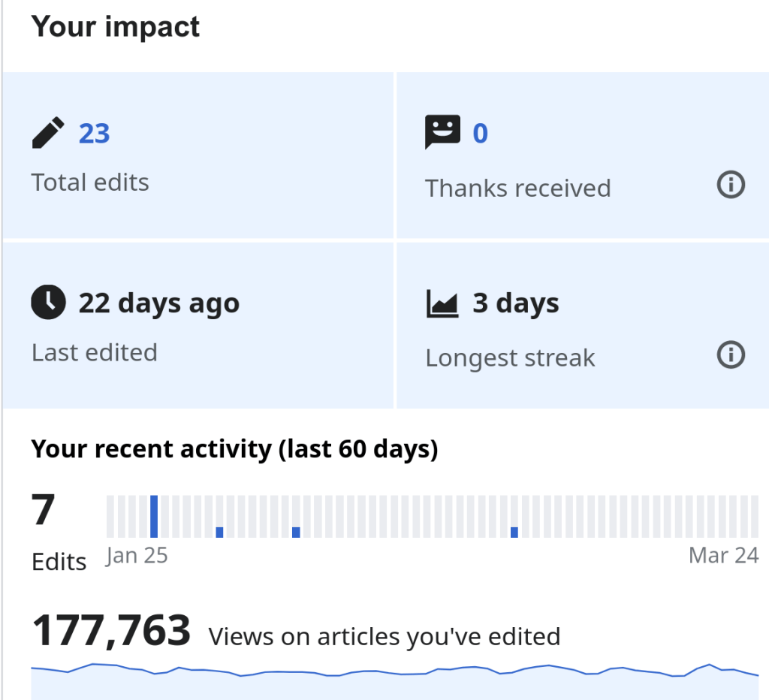
Task: Click the rightmost blue activity bar
Action: (x=514, y=532)
